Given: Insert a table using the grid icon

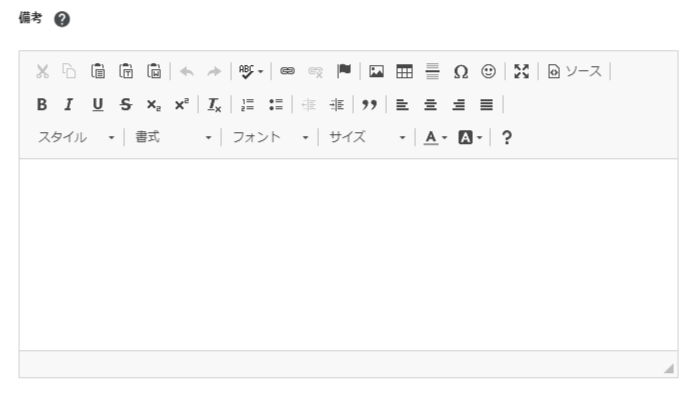Looking at the screenshot, I should tap(404, 71).
